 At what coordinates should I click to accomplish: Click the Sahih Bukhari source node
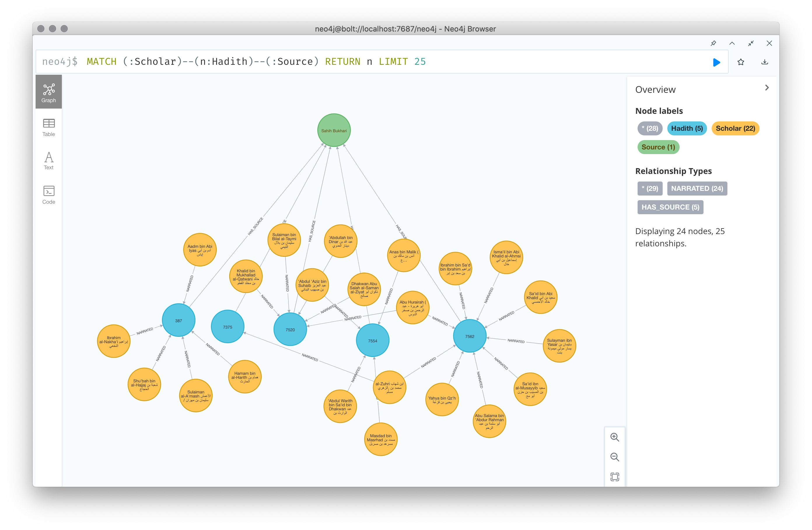[334, 130]
